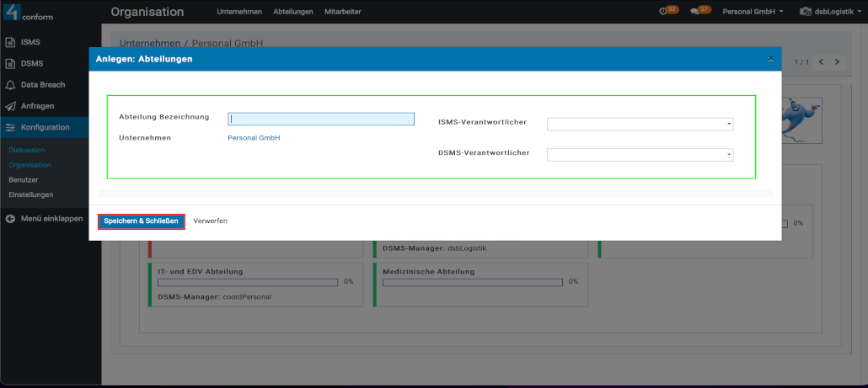Open messages chat icon with badge 27
The height and width of the screenshot is (388, 868).
pos(699,12)
